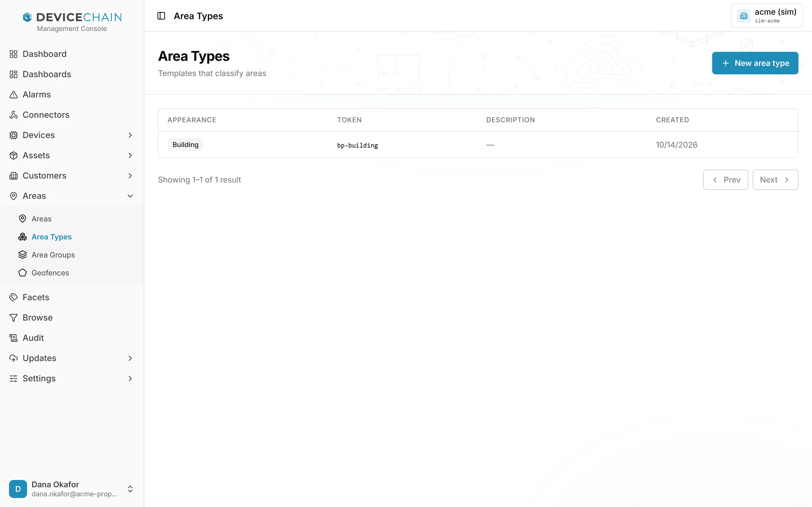Click the Facets tag icon
Screen dimensions: 812x507
click(x=14, y=297)
